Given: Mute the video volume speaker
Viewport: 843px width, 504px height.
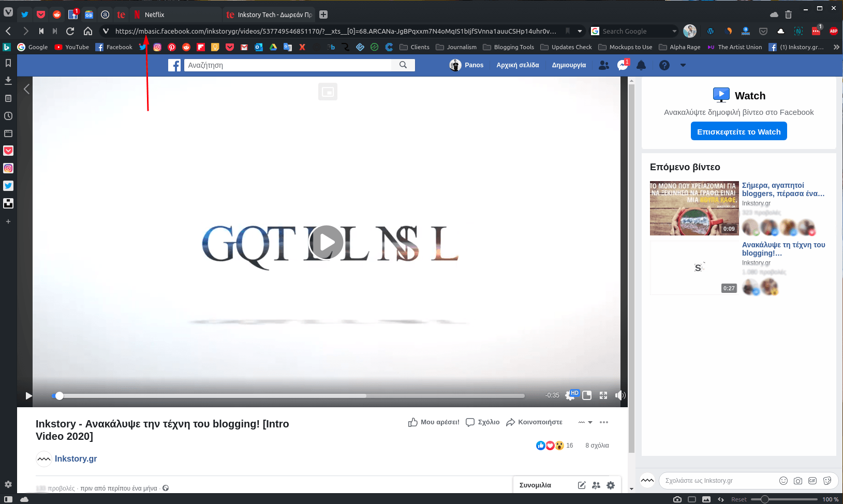Looking at the screenshot, I should pos(619,395).
